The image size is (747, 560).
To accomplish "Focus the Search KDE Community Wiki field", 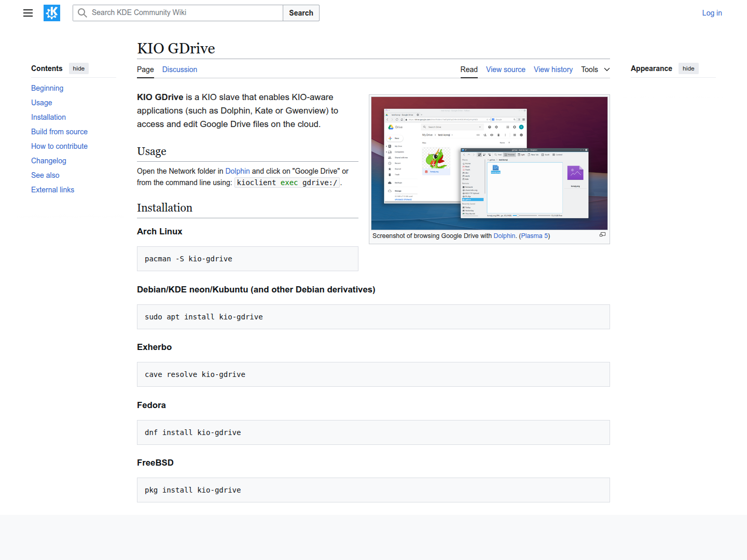I will point(178,13).
